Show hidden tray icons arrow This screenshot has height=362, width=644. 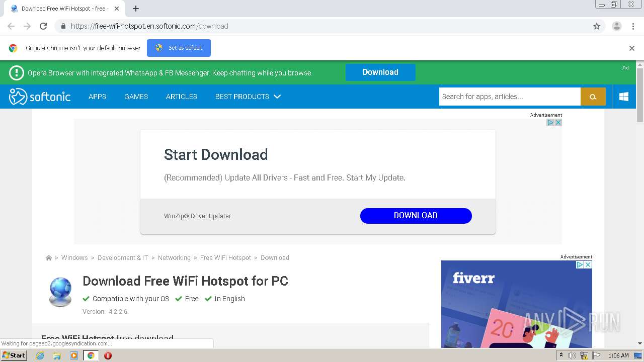coord(561,355)
